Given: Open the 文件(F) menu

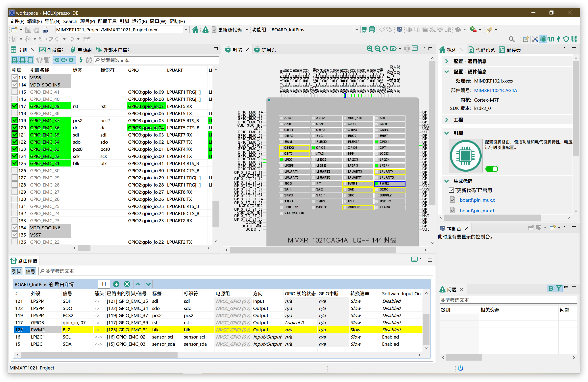Looking at the screenshot, I should coord(17,21).
